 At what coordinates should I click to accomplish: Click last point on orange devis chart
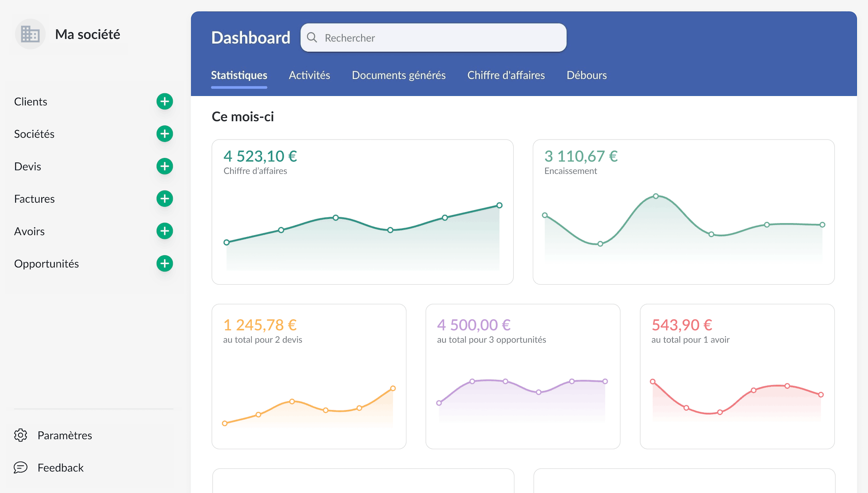pyautogui.click(x=393, y=388)
